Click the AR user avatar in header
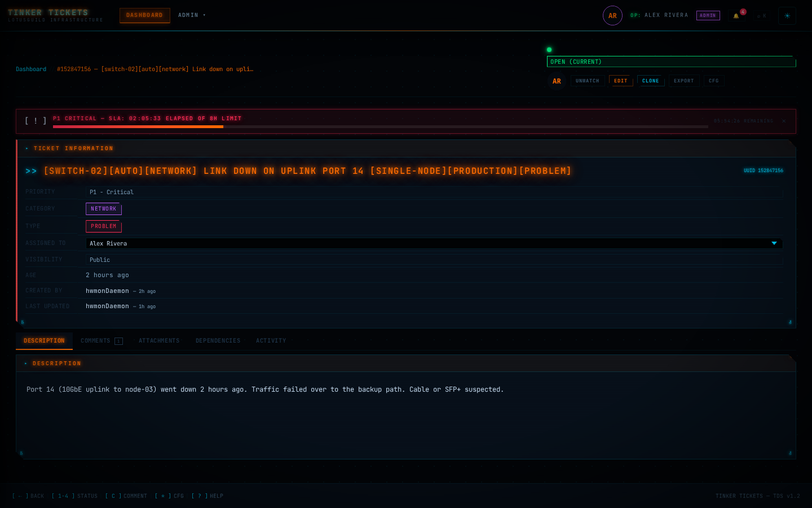Screen dimensions: 812x508 (x=612, y=16)
